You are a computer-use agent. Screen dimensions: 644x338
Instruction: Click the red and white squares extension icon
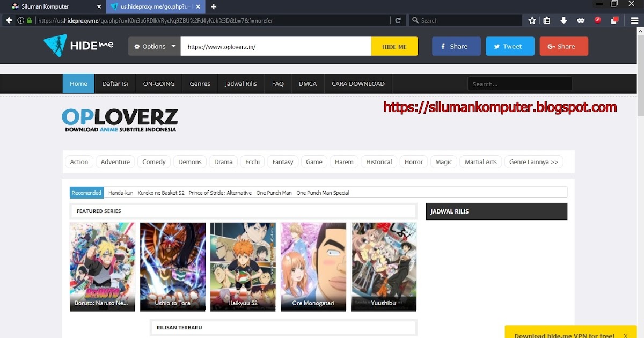(615, 20)
